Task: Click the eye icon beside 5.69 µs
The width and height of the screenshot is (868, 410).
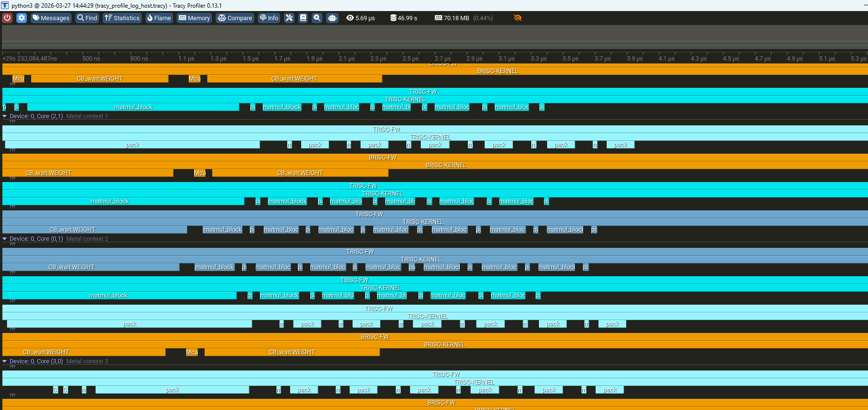Action: pyautogui.click(x=350, y=18)
